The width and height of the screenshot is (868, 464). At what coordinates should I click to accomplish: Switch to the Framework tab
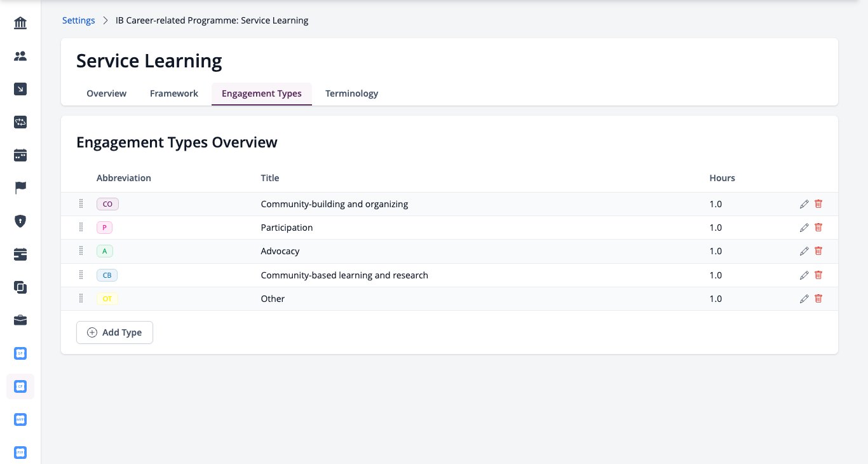174,93
